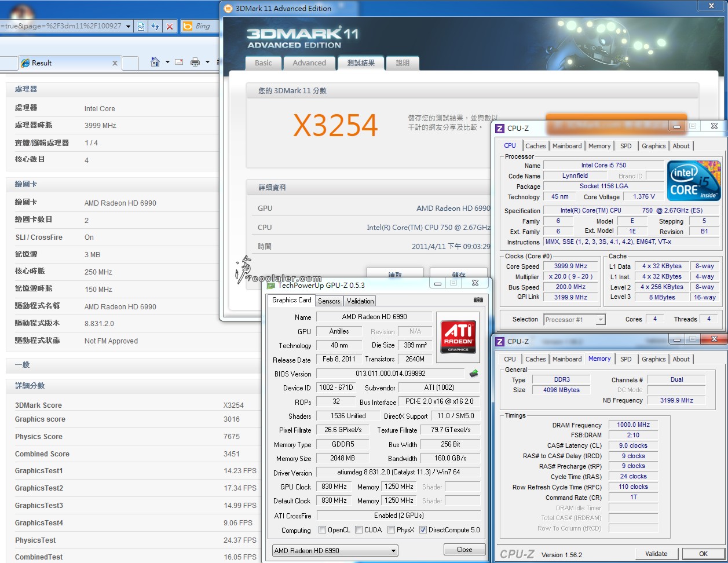Toggle the CUDA checkbox in GPU-Z
Image resolution: width=728 pixels, height=563 pixels.
(359, 530)
